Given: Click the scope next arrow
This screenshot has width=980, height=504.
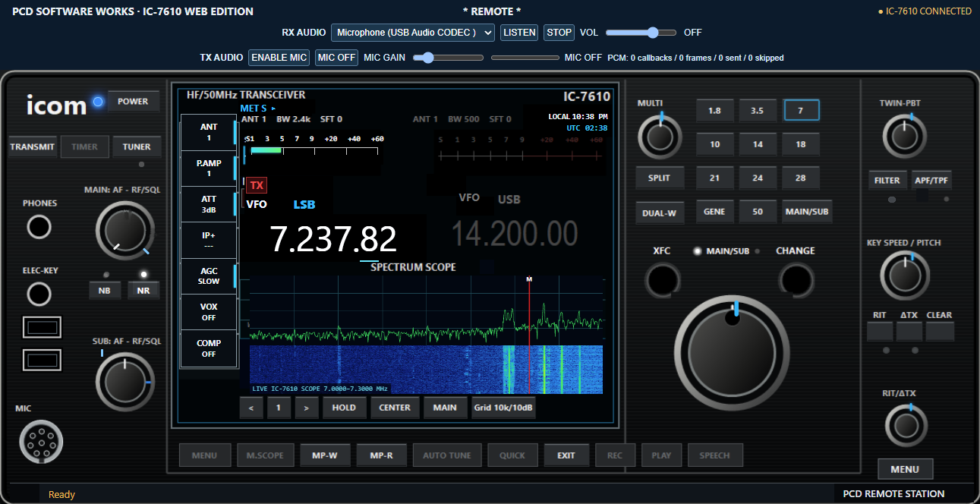Looking at the screenshot, I should click(x=306, y=408).
